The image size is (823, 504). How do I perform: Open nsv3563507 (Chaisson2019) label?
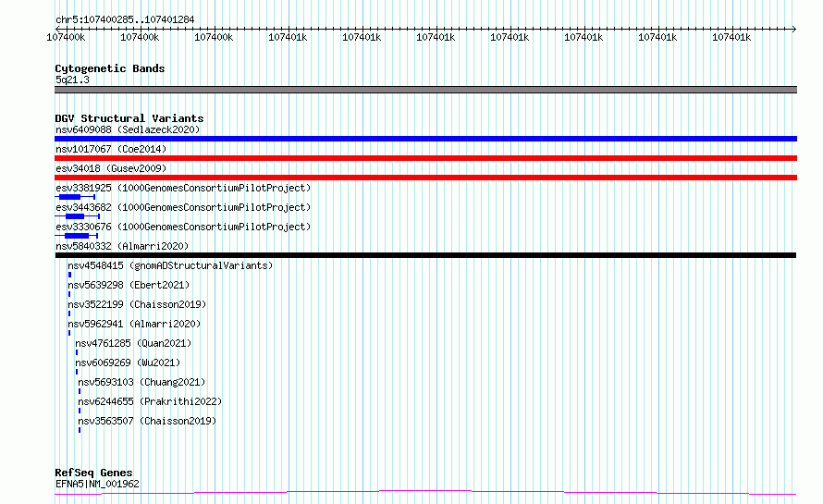(147, 421)
